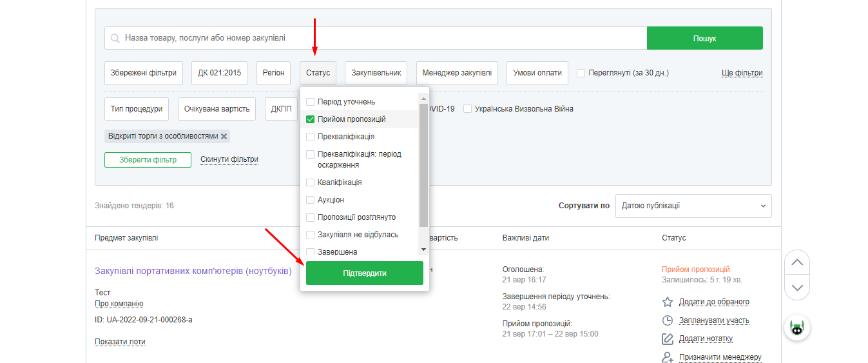Viewport: 868px width, 363px height.
Task: Click the Скинути фільтри link
Action: pos(229,159)
